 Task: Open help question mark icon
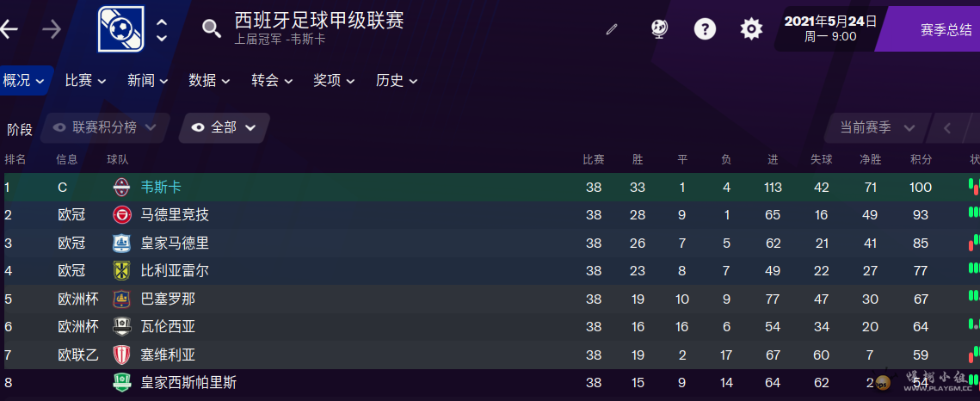point(705,28)
